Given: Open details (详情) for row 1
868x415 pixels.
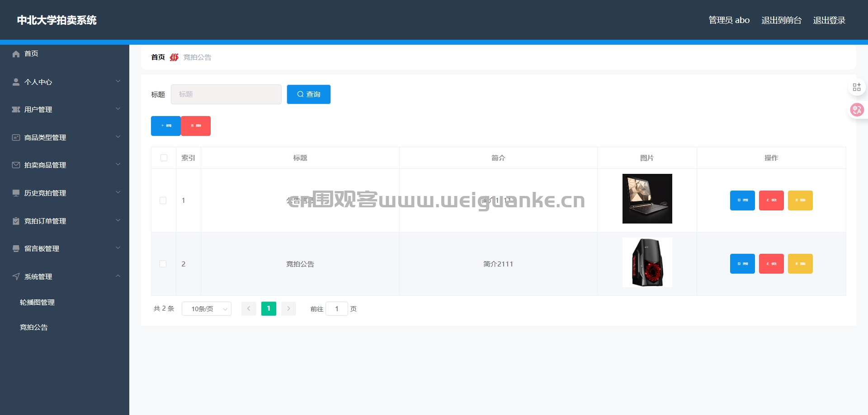Looking at the screenshot, I should point(742,201).
